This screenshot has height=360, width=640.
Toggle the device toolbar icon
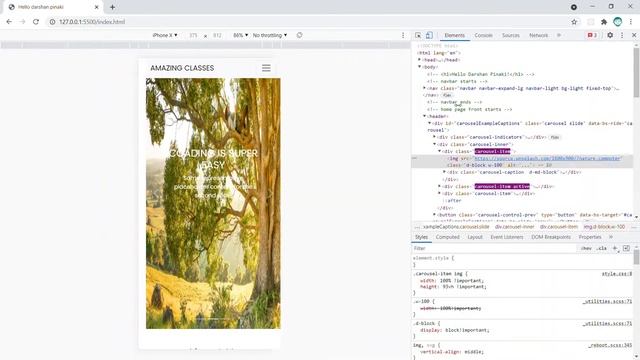click(429, 36)
